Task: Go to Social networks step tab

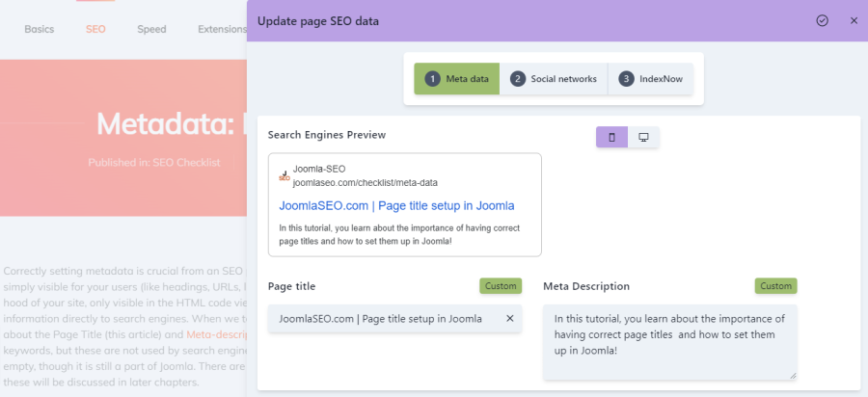Action: [554, 78]
